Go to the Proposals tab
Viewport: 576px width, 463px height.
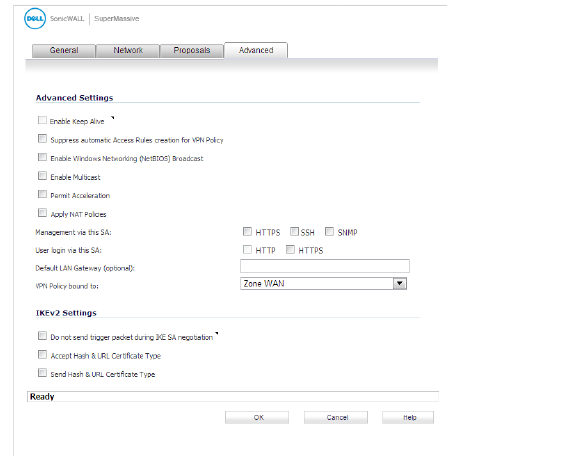192,50
